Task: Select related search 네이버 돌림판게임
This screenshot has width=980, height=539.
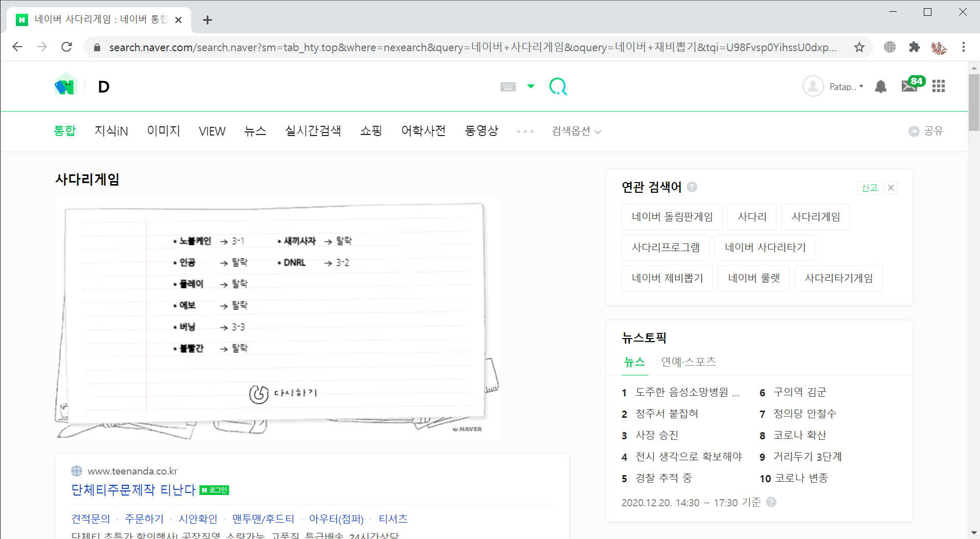Action: point(672,217)
